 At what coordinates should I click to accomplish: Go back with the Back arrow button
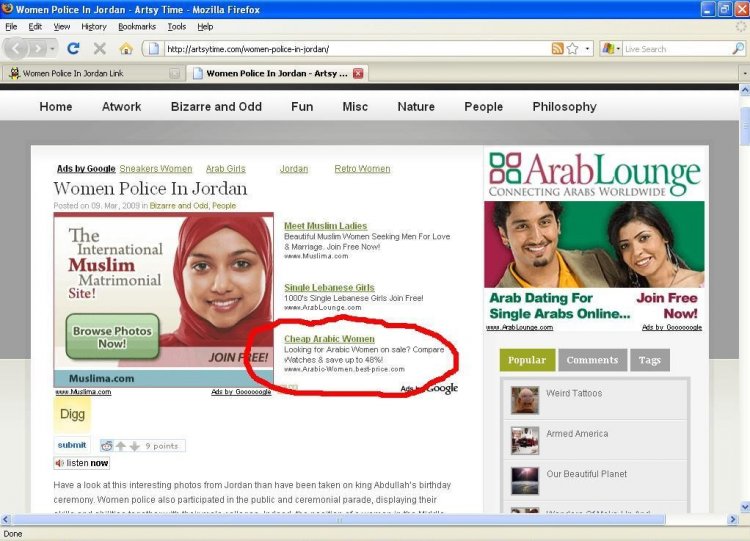click(x=16, y=49)
